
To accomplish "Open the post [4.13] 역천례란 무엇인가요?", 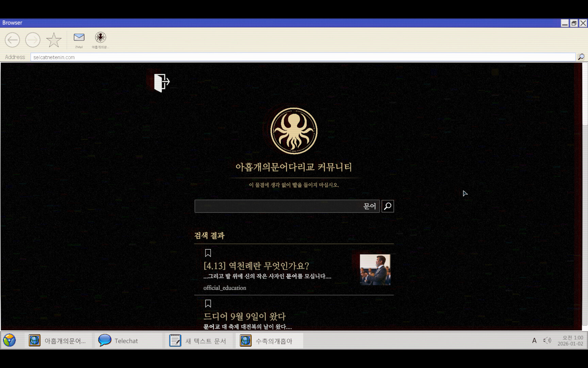I will tap(256, 266).
